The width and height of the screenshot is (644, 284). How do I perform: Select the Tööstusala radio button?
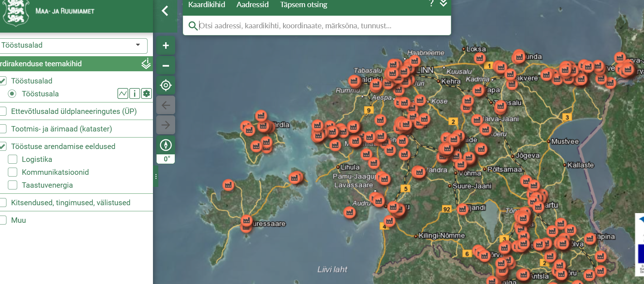(12, 94)
